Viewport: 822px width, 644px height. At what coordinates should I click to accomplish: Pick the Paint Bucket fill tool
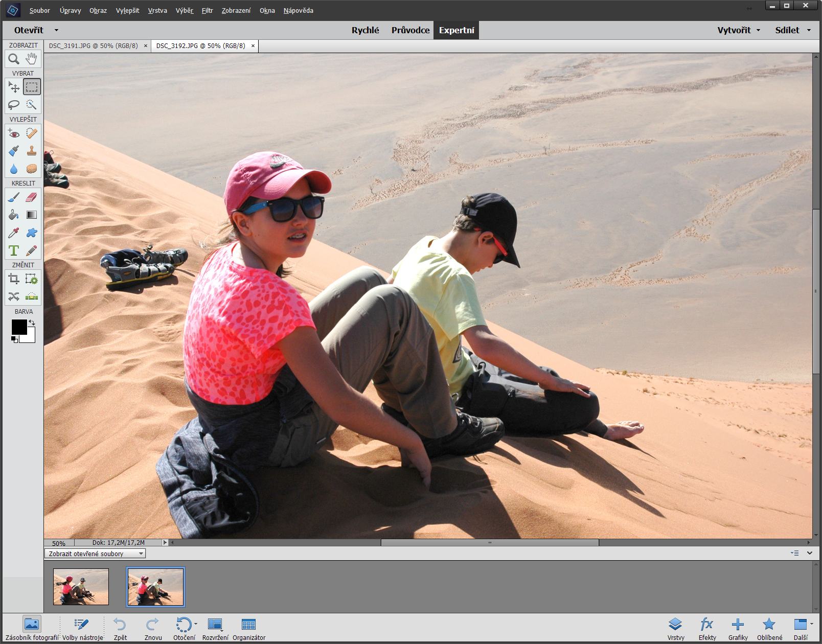coord(14,215)
